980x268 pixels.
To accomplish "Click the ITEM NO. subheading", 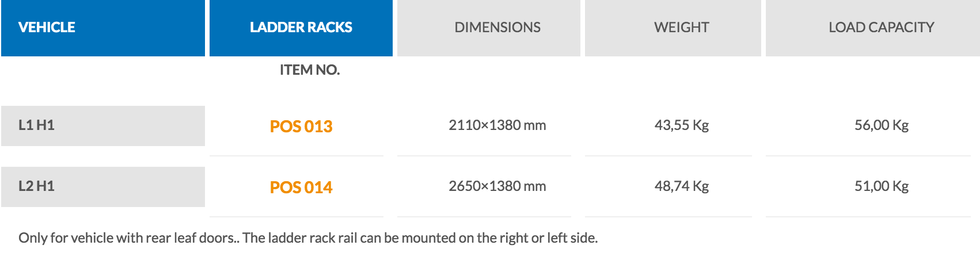I will click(310, 70).
